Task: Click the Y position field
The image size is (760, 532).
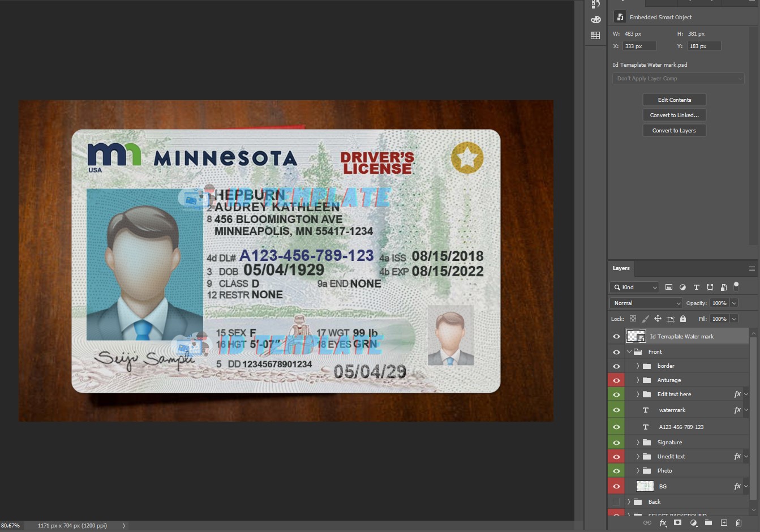Action: coord(704,46)
